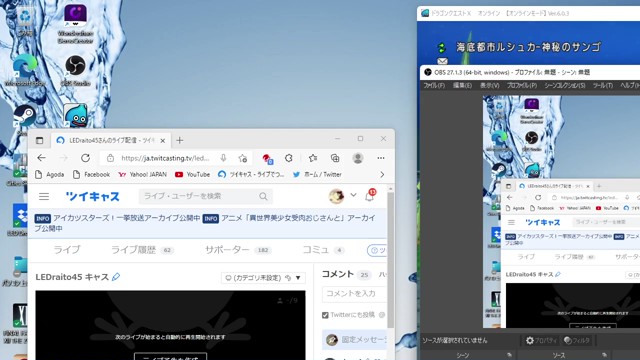This screenshot has height=360, width=640.
Task: Launch the OBS Studio desktop shortcut
Action: tap(76, 70)
